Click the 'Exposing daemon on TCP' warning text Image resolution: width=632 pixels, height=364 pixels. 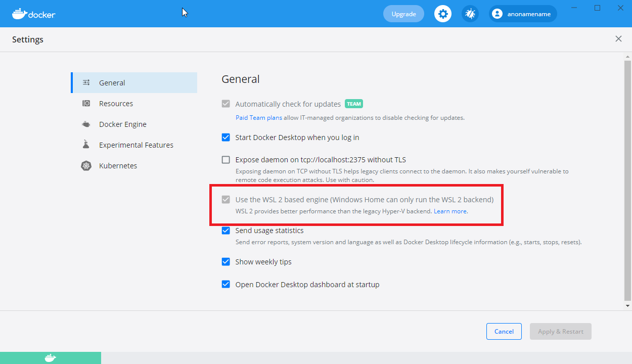(402, 175)
